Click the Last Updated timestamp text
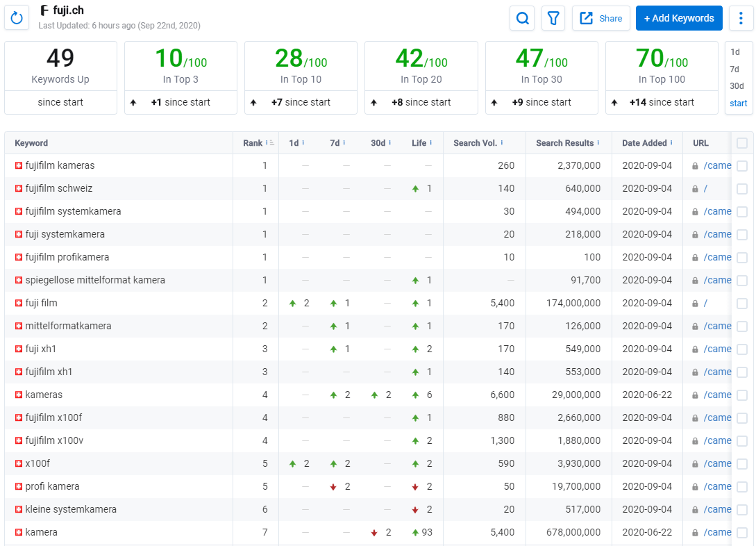Screen dimensions: 756x546 click(x=119, y=26)
